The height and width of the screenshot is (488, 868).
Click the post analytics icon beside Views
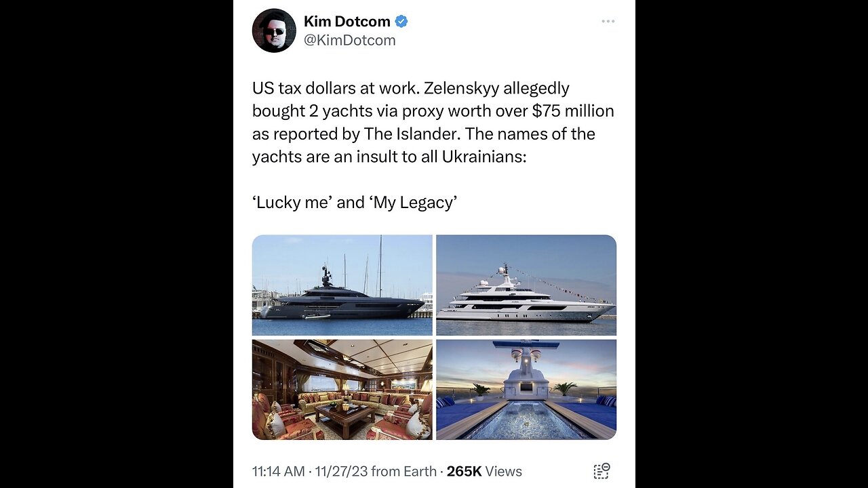pyautogui.click(x=601, y=471)
